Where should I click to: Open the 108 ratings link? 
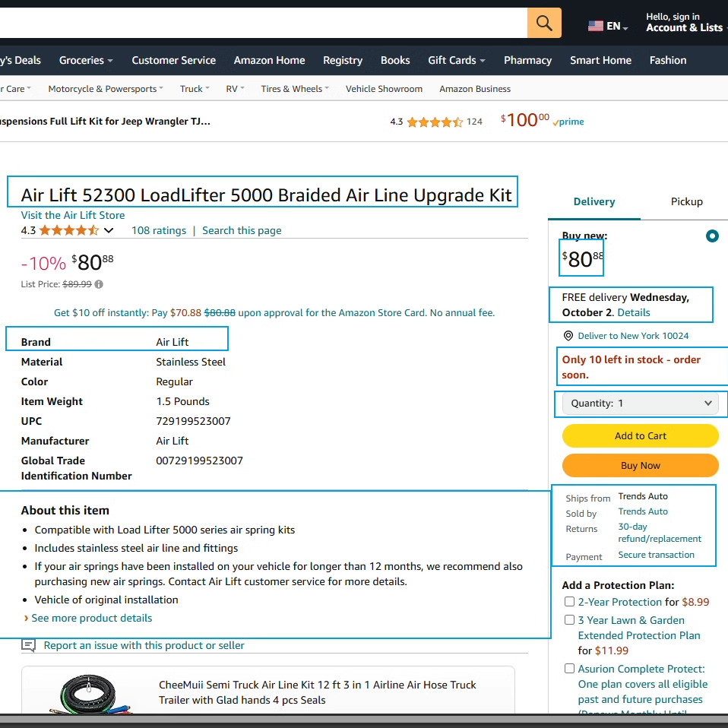(x=159, y=230)
